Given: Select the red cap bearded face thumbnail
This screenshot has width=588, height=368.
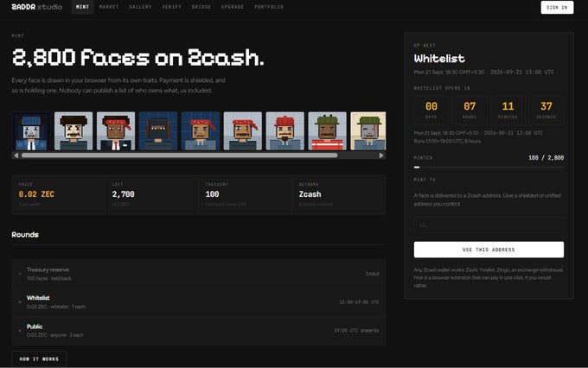Looking at the screenshot, I should point(285,130).
